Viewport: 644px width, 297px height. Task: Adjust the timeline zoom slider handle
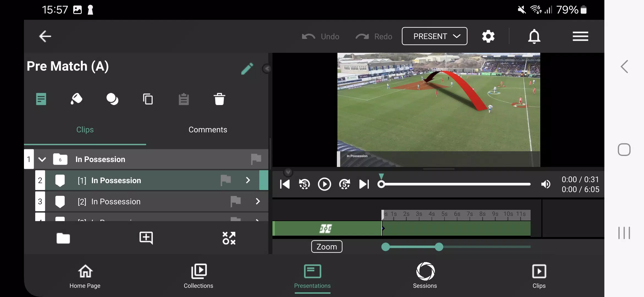(439, 247)
